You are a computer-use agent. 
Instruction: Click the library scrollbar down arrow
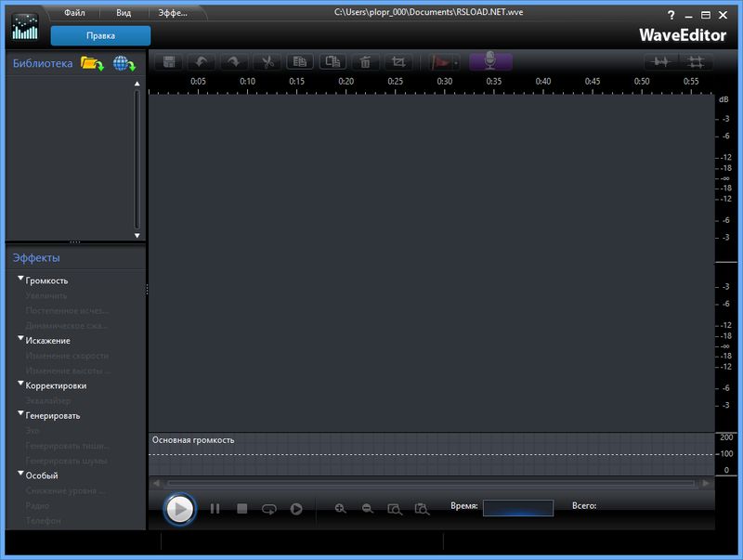pyautogui.click(x=137, y=236)
